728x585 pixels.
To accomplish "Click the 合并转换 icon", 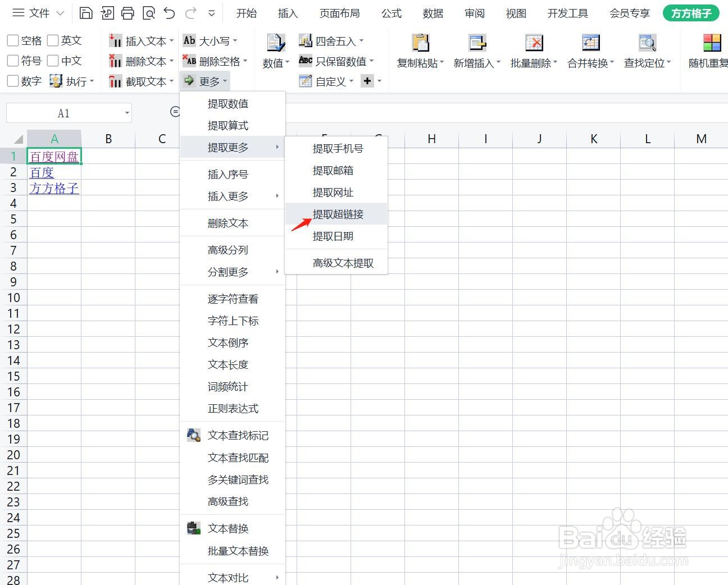I will pos(591,43).
